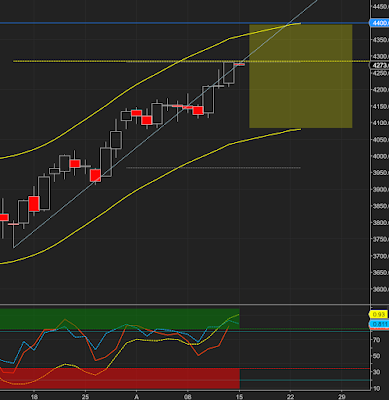Click the 4350 price axis label
Image resolution: width=389 pixels, height=400 pixels.
(381, 40)
